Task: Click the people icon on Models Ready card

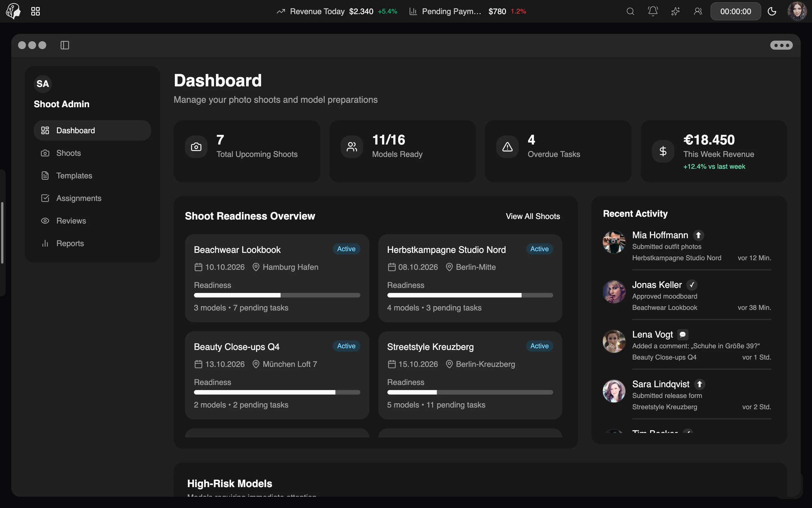Action: point(352,147)
